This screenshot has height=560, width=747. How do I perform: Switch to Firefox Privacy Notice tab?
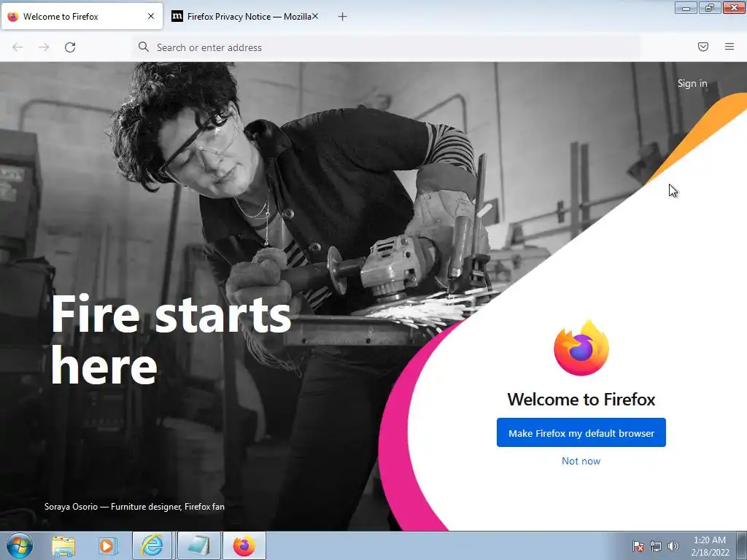[245, 16]
